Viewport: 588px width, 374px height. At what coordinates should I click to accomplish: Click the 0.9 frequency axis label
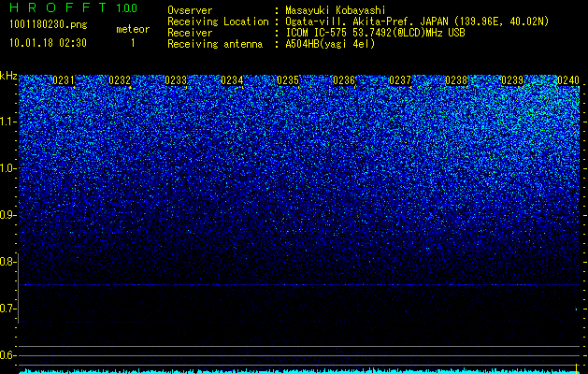pyautogui.click(x=7, y=215)
